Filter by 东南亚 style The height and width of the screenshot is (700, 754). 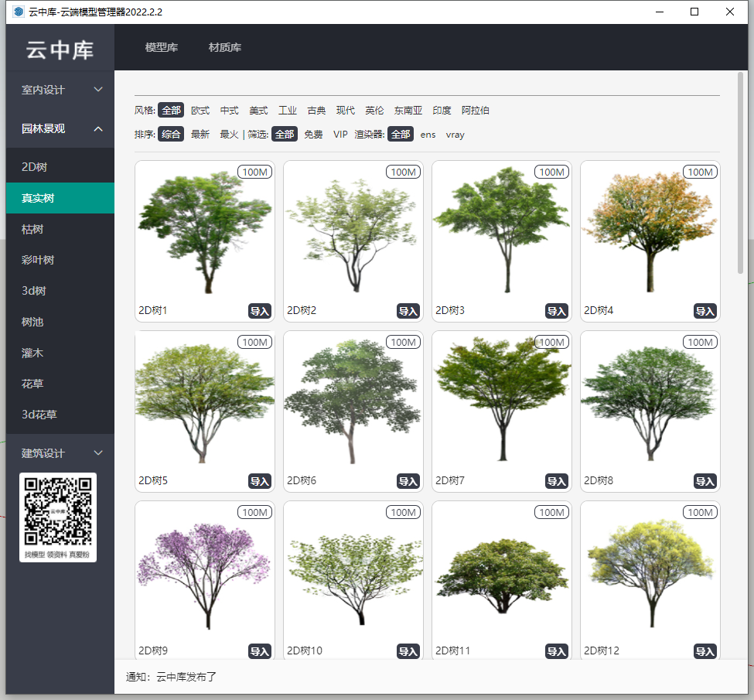[408, 110]
